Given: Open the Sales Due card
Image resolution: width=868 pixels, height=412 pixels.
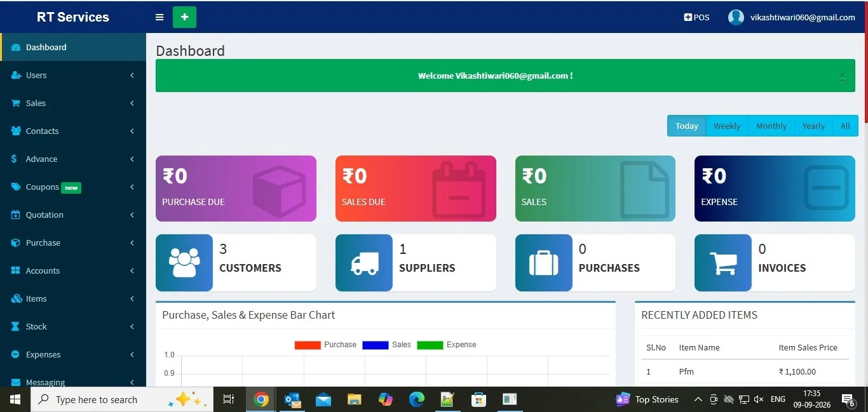Looking at the screenshot, I should 416,189.
